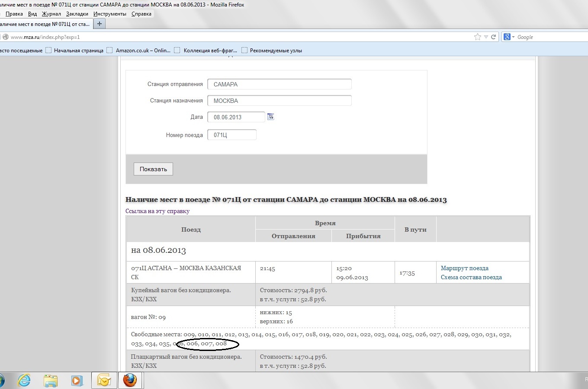This screenshot has width=588, height=389.
Task: Click the Google search engine icon
Action: [x=507, y=37]
